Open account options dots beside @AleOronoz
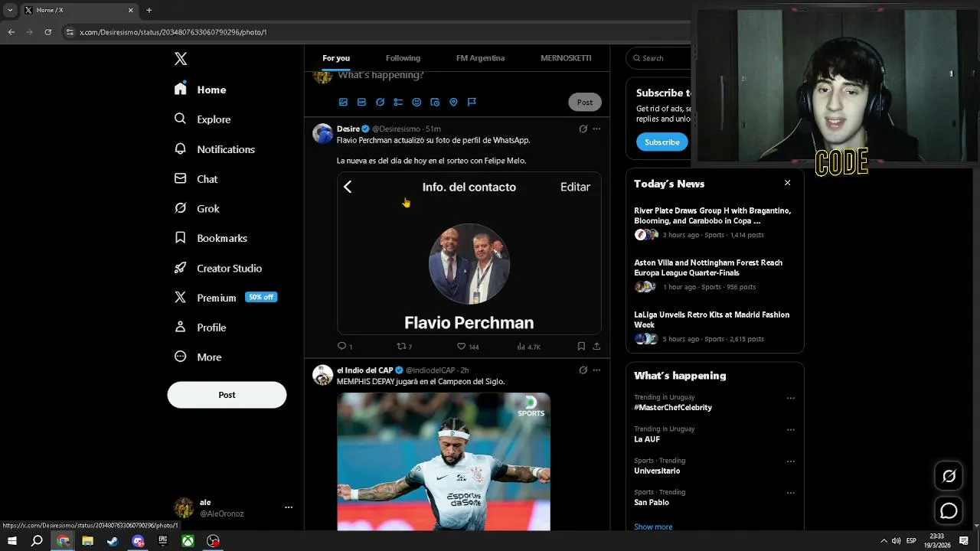This screenshot has height=551, width=980. tap(289, 507)
